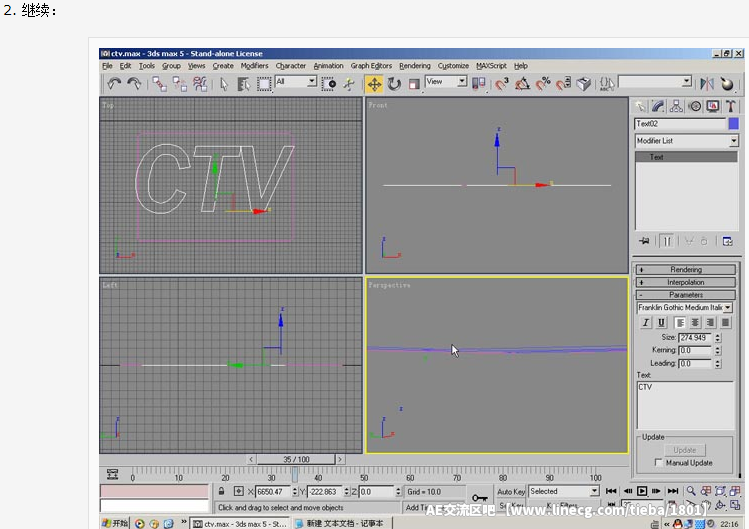This screenshot has width=749, height=529.
Task: Click the Mirror Selected Objects icon
Action: [x=706, y=84]
